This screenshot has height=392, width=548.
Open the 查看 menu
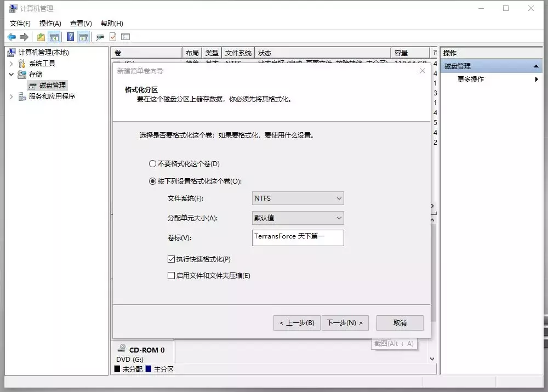tap(79, 24)
